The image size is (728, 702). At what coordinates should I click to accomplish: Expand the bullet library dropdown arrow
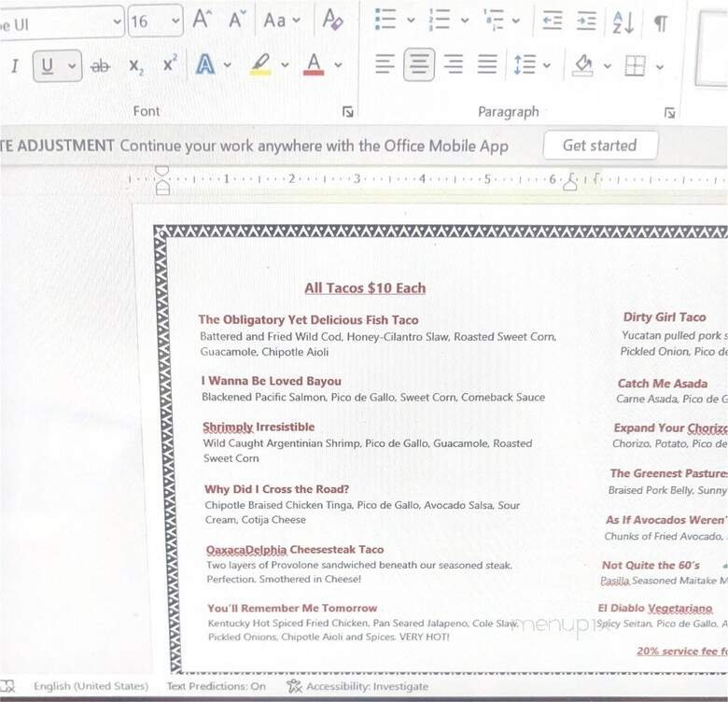411,20
